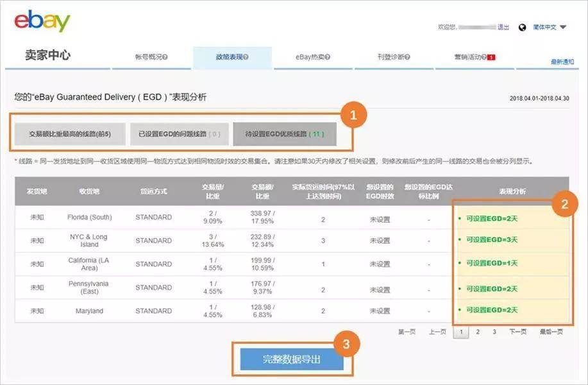Click 可设置EGD=2天 in Maryland row
588x385 pixels.
pos(492,310)
